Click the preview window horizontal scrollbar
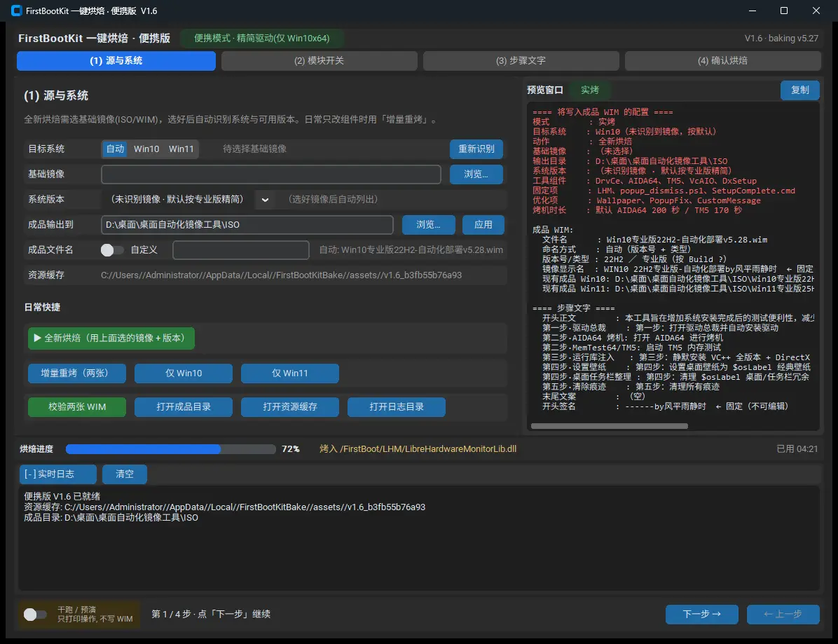Screen dimensions: 838x644 coord(610,426)
